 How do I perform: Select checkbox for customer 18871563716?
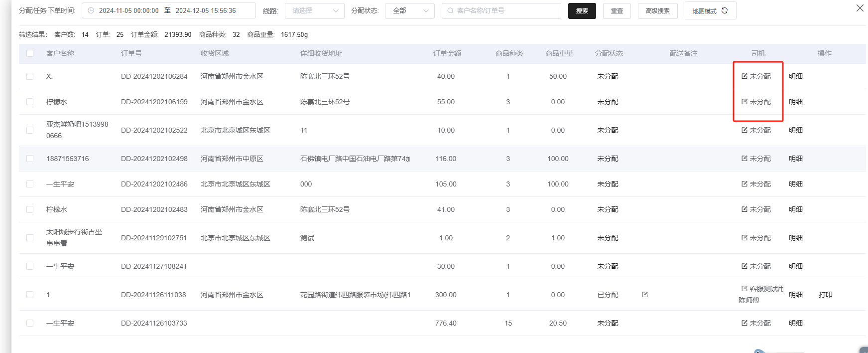[x=30, y=159]
